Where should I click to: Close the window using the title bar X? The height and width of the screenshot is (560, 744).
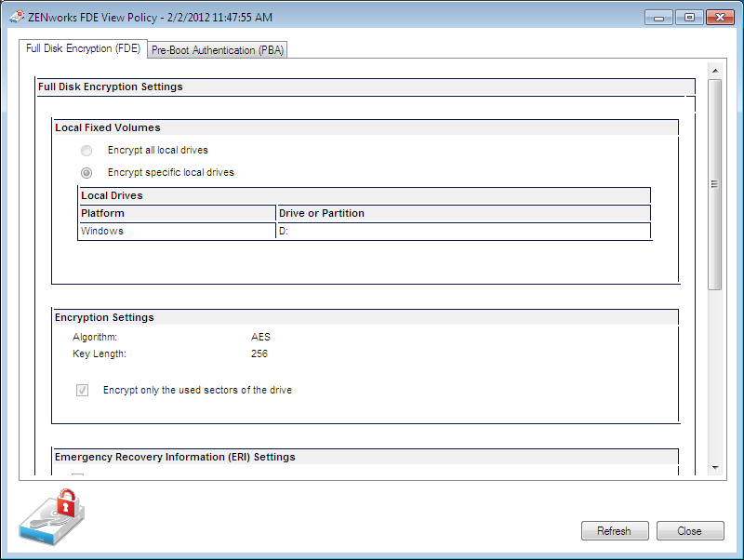click(719, 17)
